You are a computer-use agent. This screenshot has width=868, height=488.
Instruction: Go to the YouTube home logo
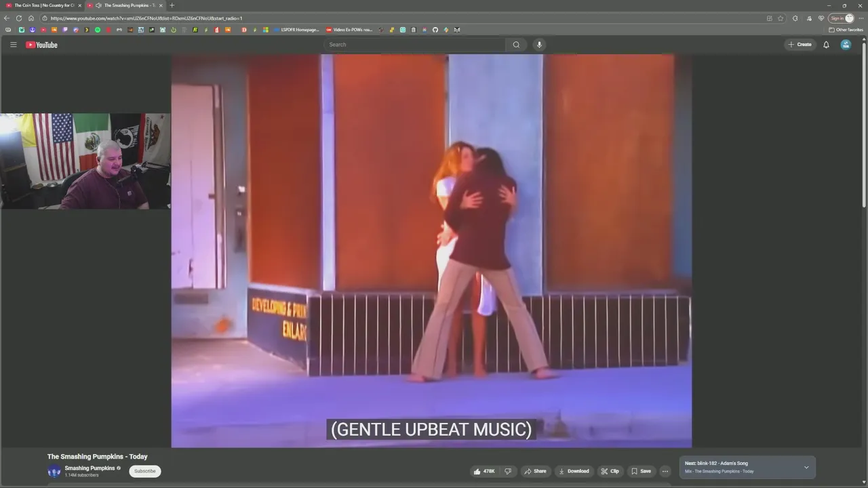tap(42, 45)
